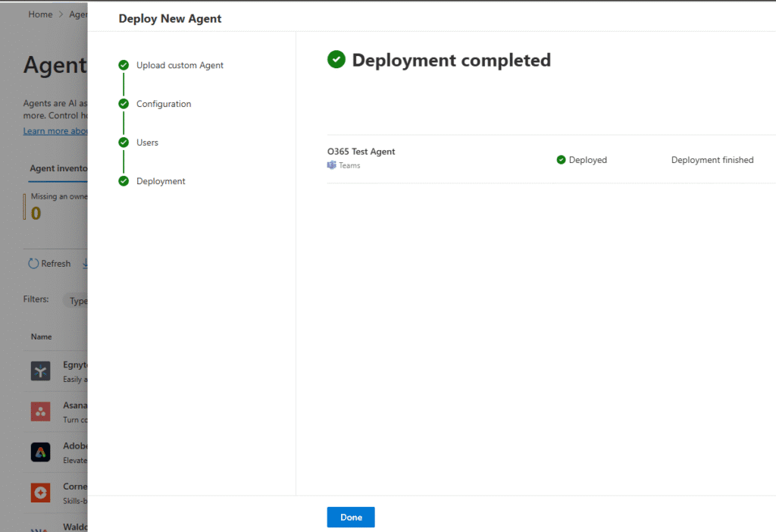Click the Users step checkmark icon
The image size is (776, 532).
124,142
